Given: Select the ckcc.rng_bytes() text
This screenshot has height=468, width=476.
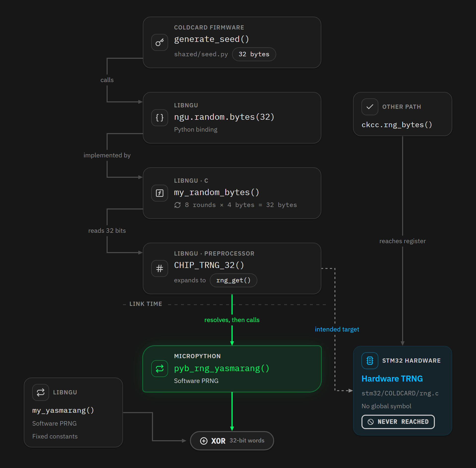Looking at the screenshot, I should point(397,125).
